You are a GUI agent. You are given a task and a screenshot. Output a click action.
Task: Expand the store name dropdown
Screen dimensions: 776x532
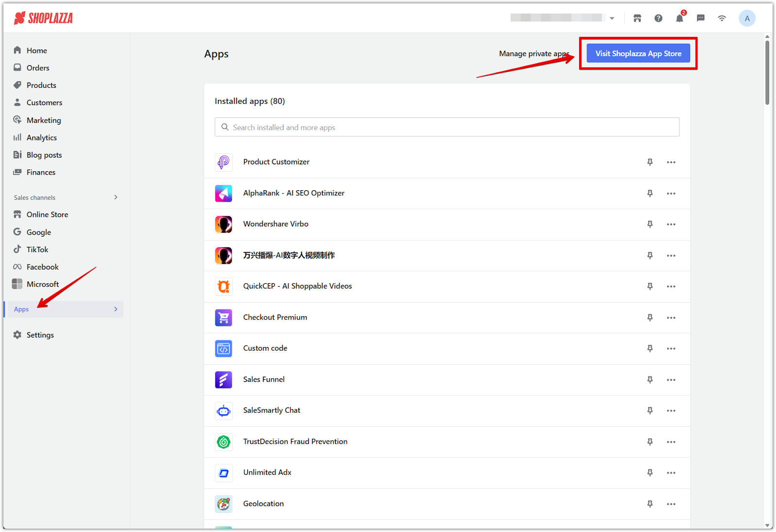(612, 18)
